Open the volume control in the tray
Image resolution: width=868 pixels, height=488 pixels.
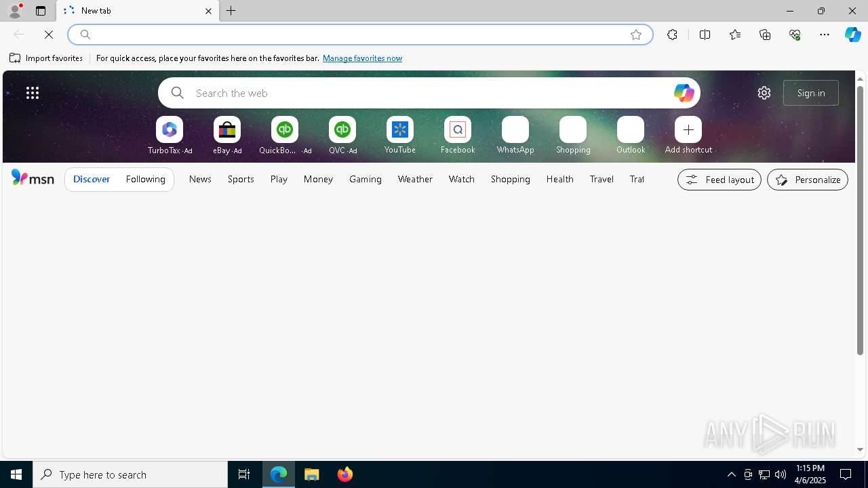pos(781,474)
